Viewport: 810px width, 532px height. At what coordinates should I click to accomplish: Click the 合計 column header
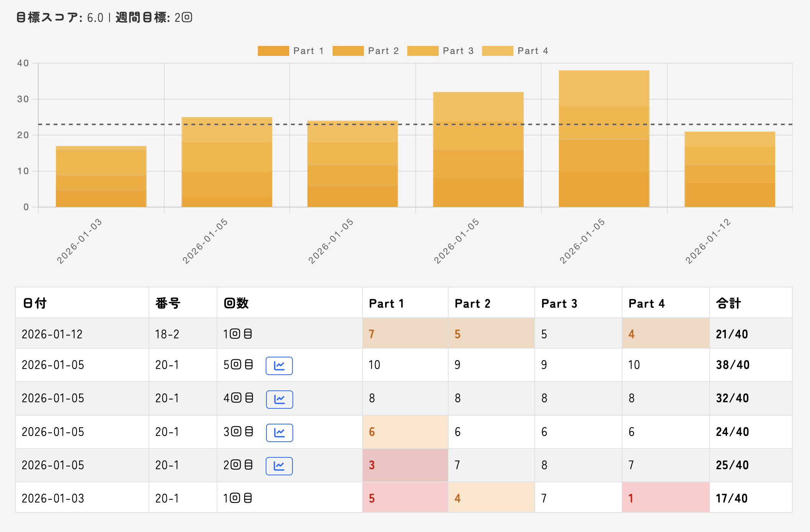pos(728,303)
